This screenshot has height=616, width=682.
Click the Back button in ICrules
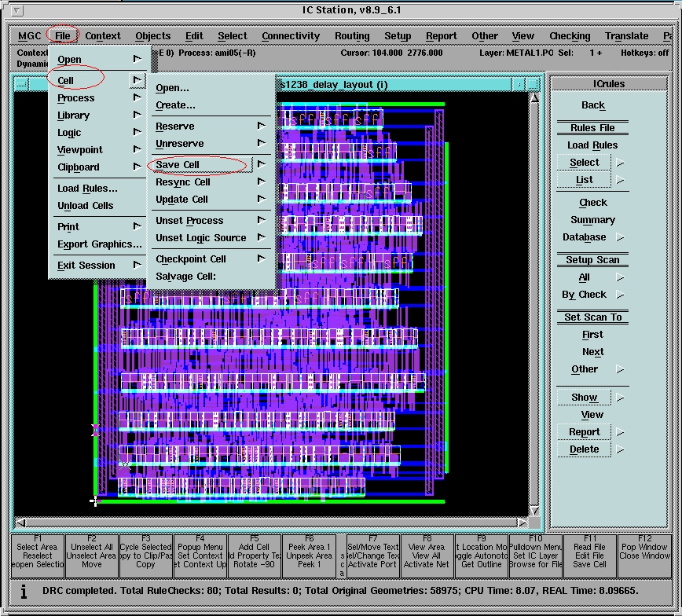(592, 105)
